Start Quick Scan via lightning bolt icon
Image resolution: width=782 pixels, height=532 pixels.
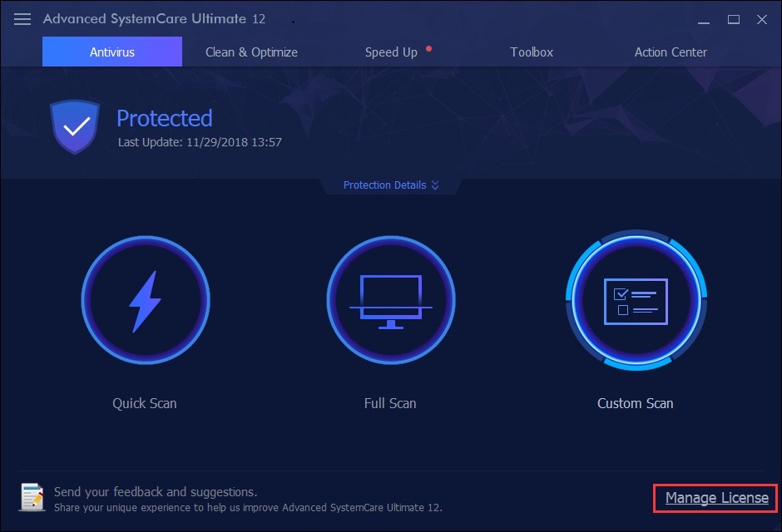pyautogui.click(x=146, y=300)
